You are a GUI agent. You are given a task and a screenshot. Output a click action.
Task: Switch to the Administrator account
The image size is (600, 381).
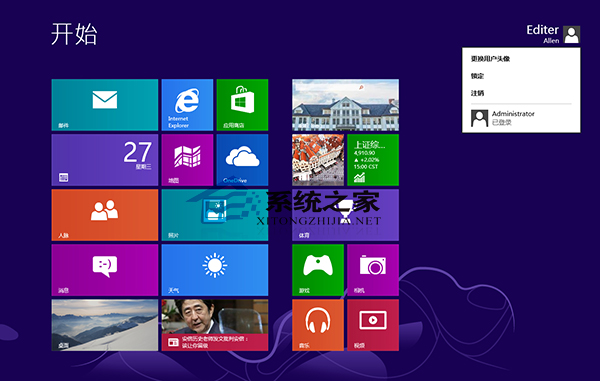click(x=521, y=118)
